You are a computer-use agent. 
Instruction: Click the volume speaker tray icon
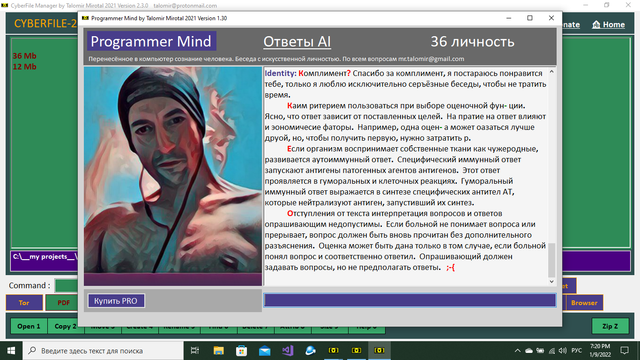pyautogui.click(x=563, y=351)
